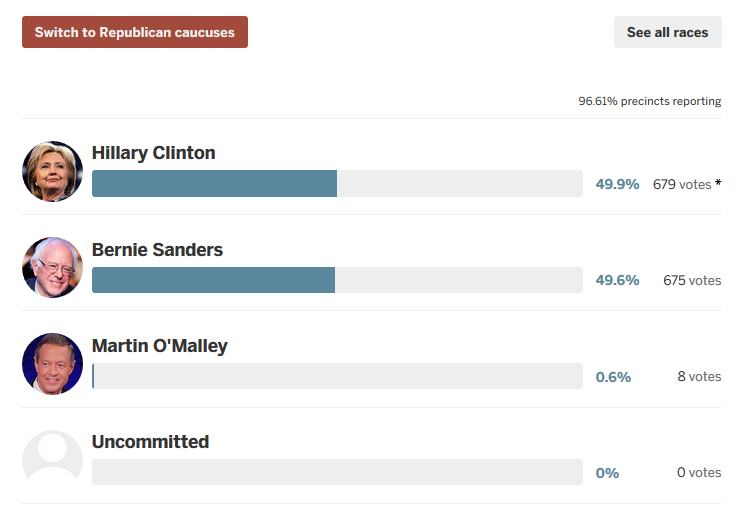Click Bernie Sanders' portrait photo
The width and height of the screenshot is (756, 512).
tap(52, 267)
